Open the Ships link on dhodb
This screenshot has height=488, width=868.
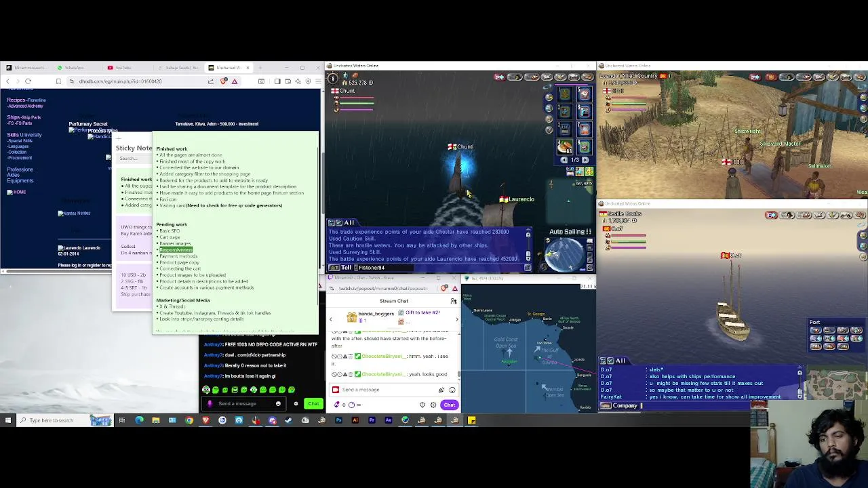13,117
